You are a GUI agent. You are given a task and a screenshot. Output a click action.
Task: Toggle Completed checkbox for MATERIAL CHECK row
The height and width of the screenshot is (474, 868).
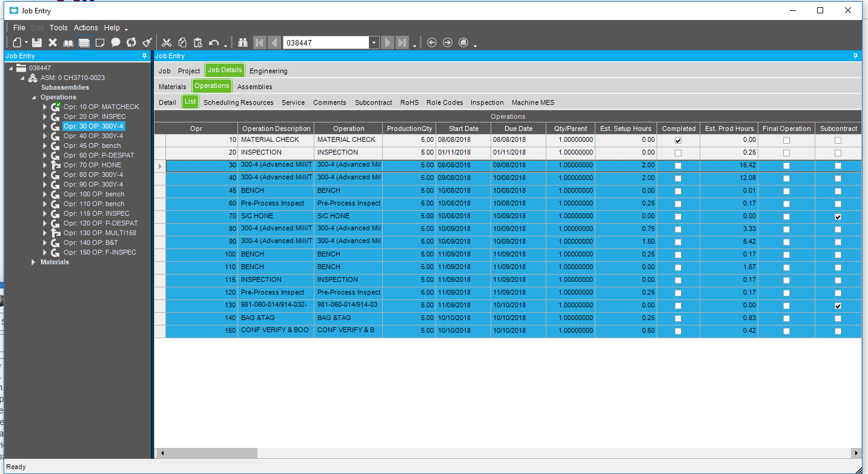[x=678, y=140]
